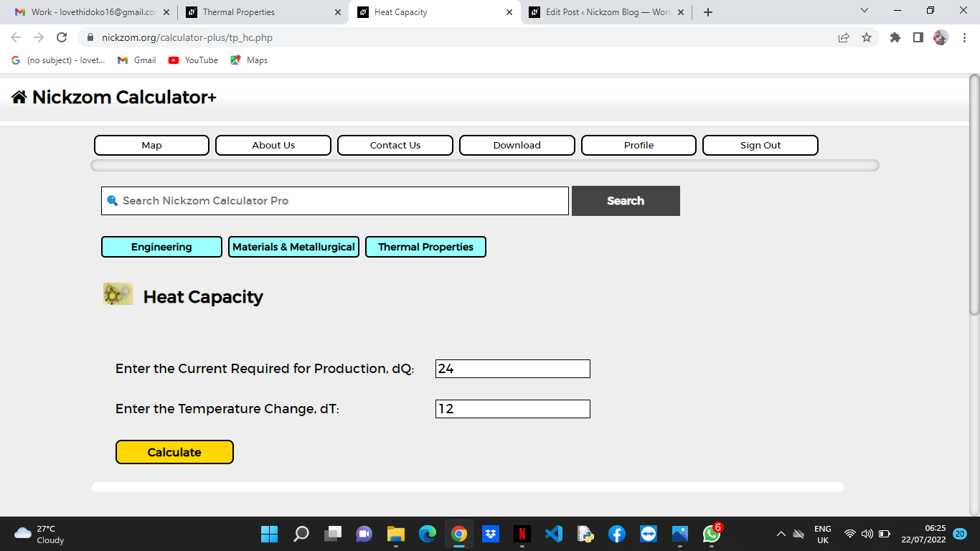Click the Download navigation button

coord(517,145)
